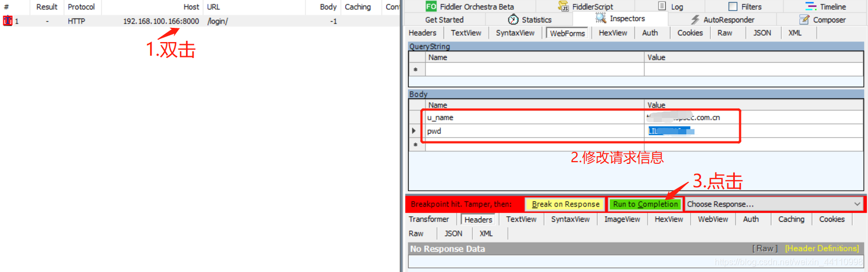
Task: Select the 192.168.100.166:8000 session row
Action: coord(200,21)
